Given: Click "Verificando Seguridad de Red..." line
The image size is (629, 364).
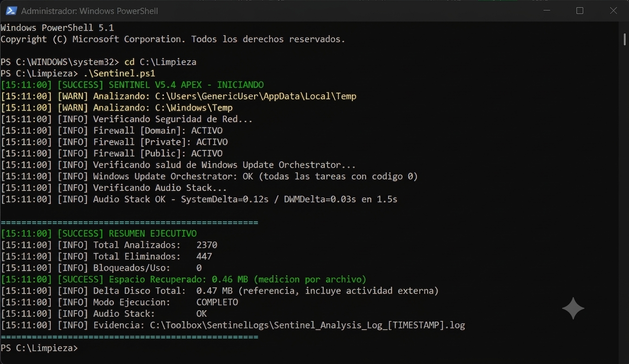Looking at the screenshot, I should click(x=127, y=119).
